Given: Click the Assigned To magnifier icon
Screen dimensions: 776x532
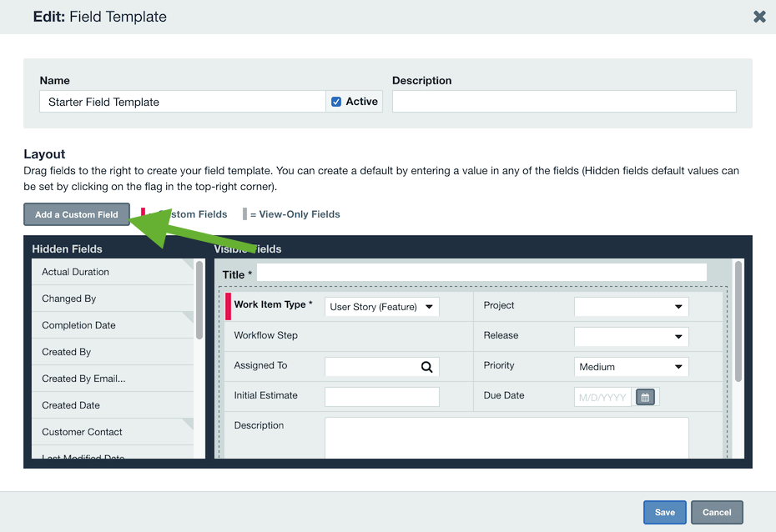Looking at the screenshot, I should (426, 367).
